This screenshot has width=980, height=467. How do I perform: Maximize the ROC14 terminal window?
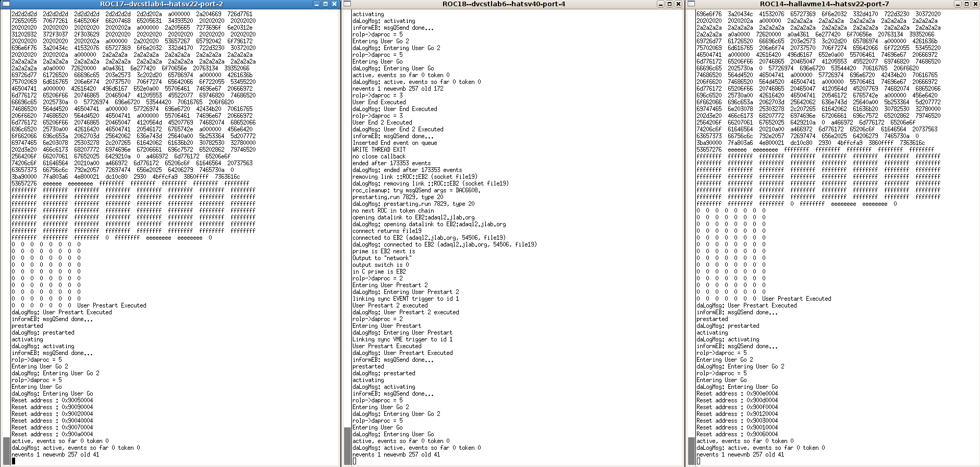pyautogui.click(x=966, y=4)
